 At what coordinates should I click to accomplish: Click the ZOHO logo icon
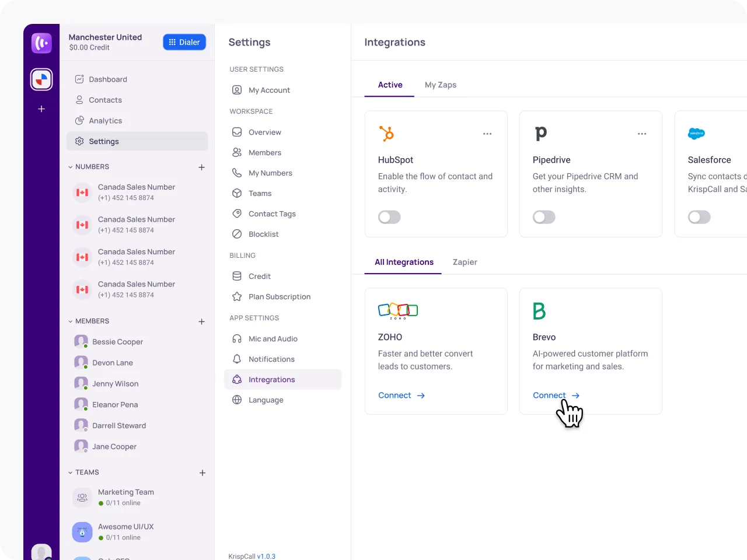pos(398,311)
